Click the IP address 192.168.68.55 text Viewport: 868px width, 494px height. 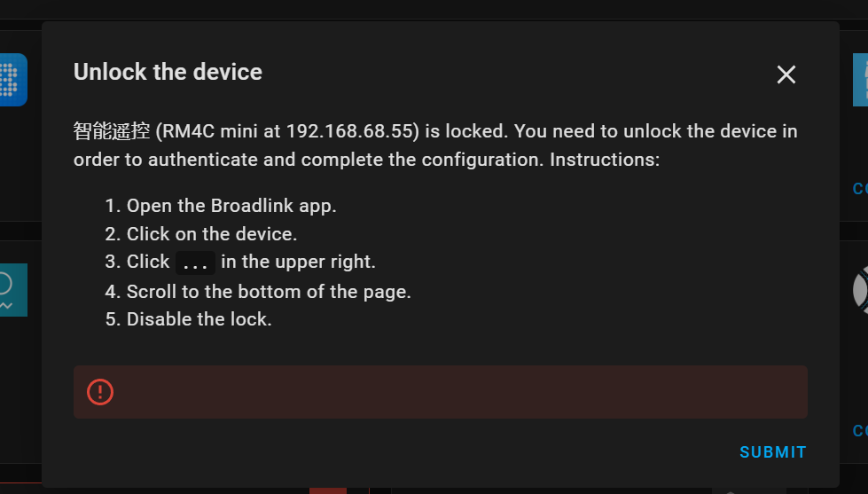pyautogui.click(x=349, y=131)
